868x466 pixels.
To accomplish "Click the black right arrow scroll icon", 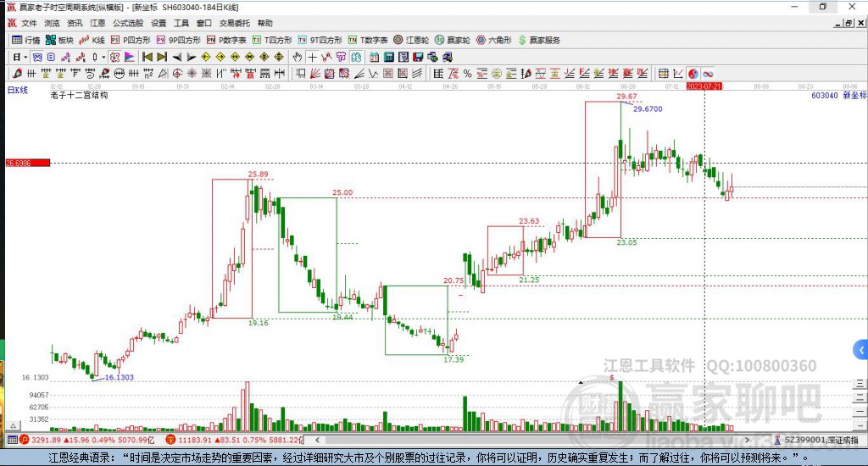I will click(x=191, y=57).
